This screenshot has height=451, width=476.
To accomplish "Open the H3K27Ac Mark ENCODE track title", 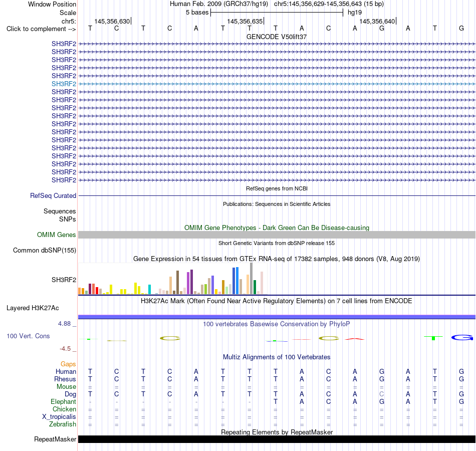I will tap(277, 301).
